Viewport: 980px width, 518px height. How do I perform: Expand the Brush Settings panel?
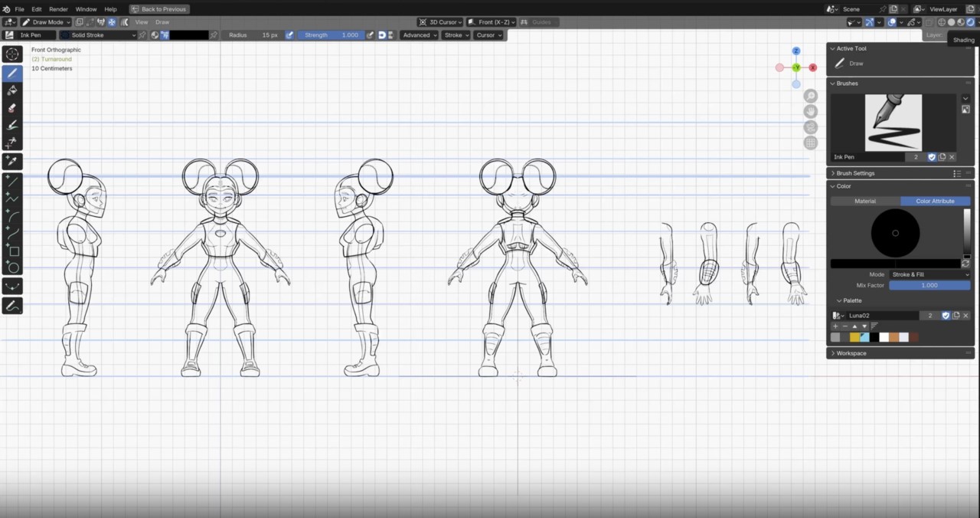(855, 173)
